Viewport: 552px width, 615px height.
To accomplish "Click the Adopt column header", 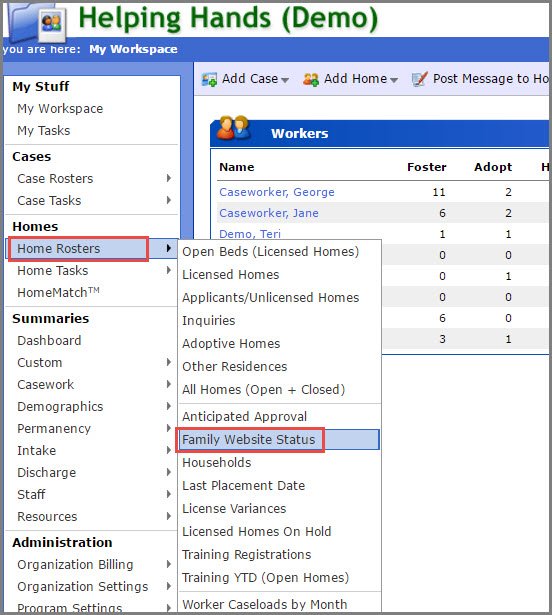I will (x=493, y=167).
